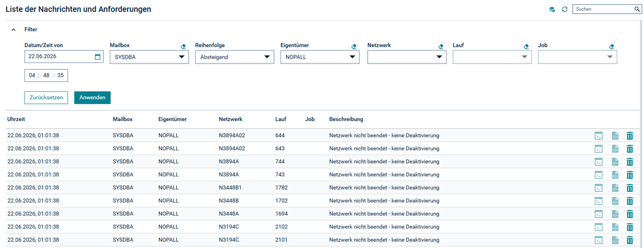Click the Uhrzeit column header
The image size is (644, 248).
pos(17,119)
